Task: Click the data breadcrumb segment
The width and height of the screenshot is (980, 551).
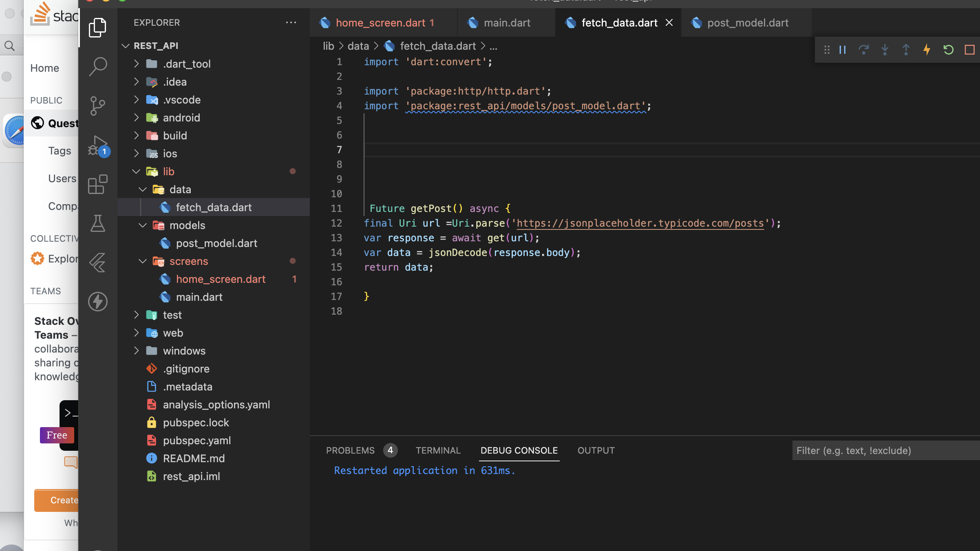Action: click(358, 46)
